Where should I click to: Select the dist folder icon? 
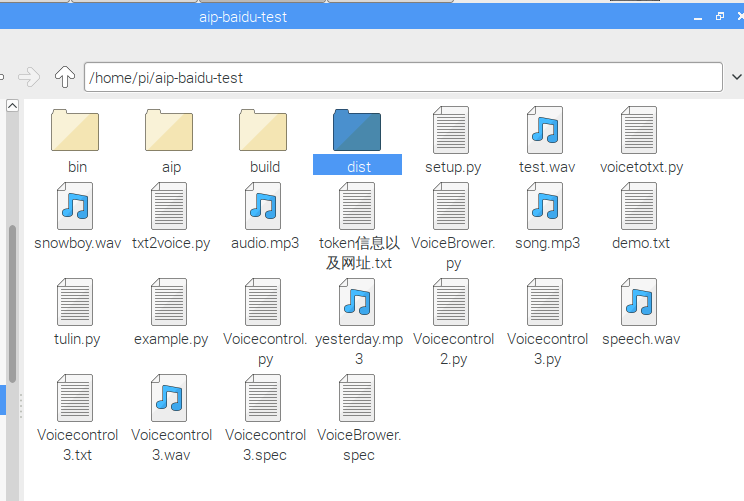coord(357,130)
